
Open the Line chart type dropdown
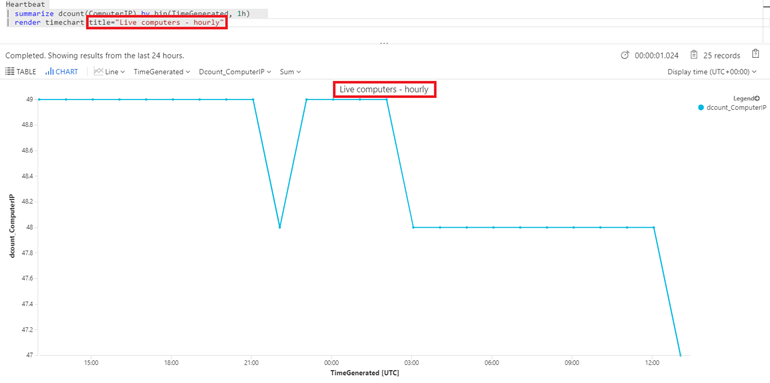110,72
